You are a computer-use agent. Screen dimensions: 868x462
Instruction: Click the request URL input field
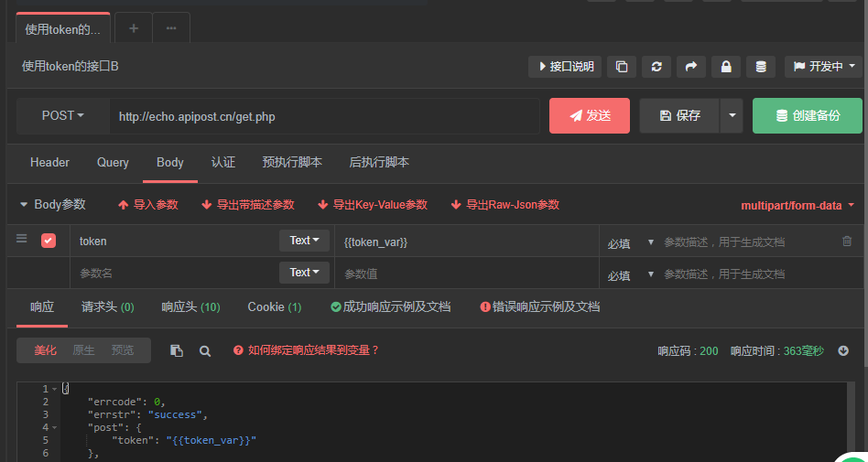[324, 116]
